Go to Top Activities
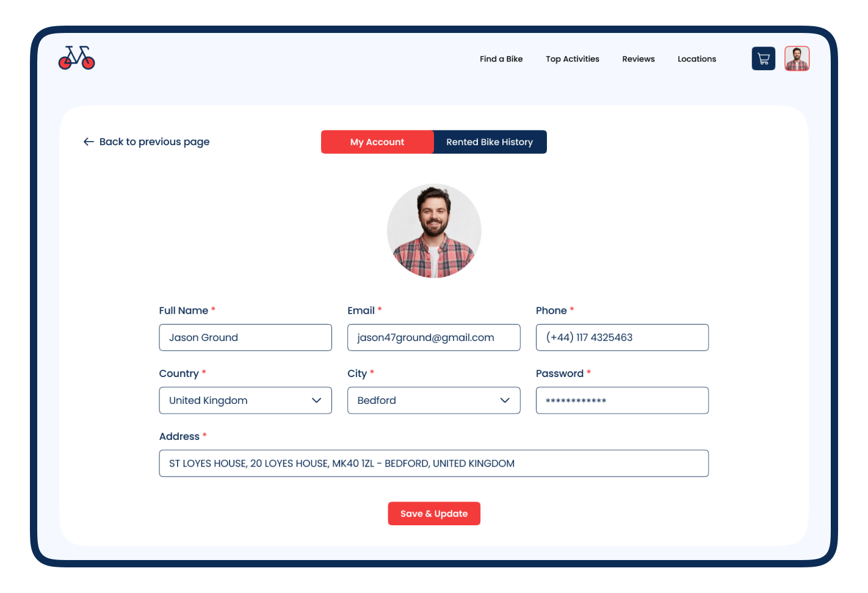This screenshot has width=868, height=593. click(x=573, y=59)
